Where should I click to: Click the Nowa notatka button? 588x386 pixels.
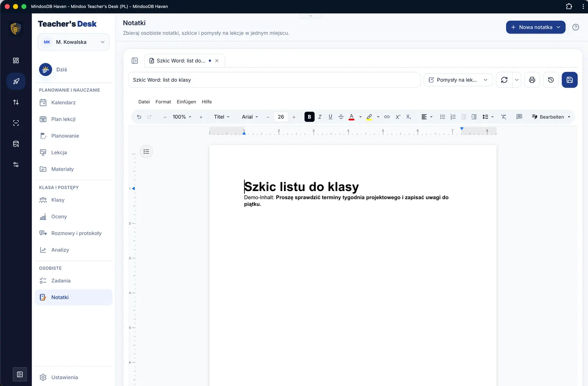coord(536,27)
